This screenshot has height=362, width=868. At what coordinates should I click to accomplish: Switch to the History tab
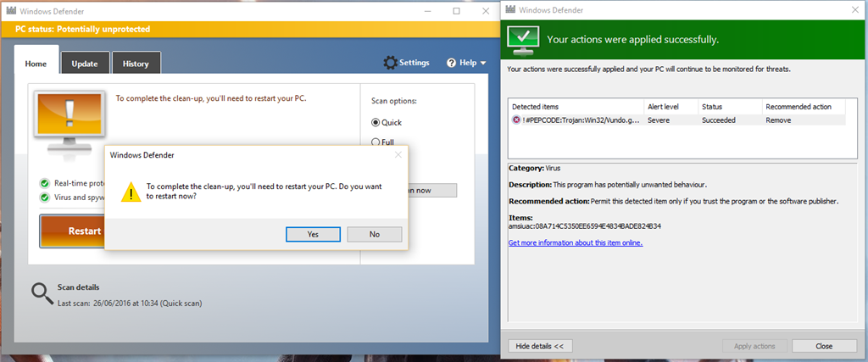pyautogui.click(x=136, y=63)
